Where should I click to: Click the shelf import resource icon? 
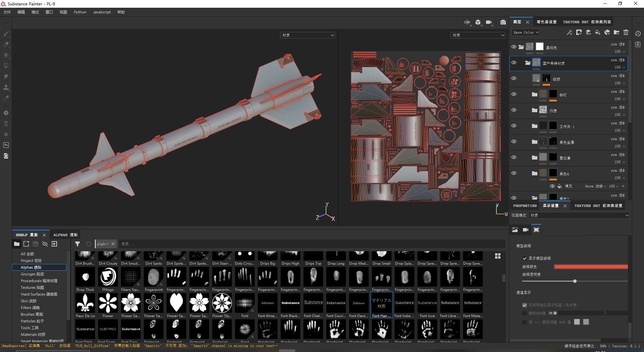coord(54,244)
